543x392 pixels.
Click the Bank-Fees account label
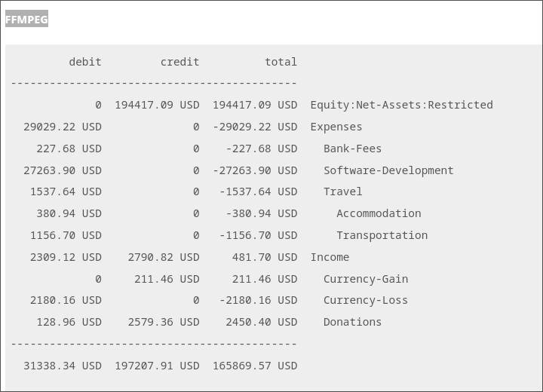click(x=352, y=149)
